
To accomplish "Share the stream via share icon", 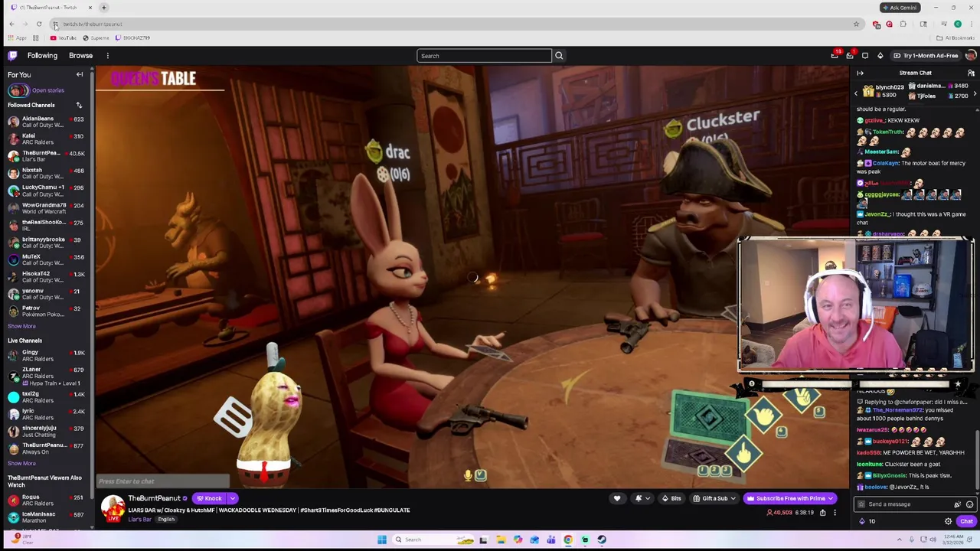I will click(x=823, y=513).
